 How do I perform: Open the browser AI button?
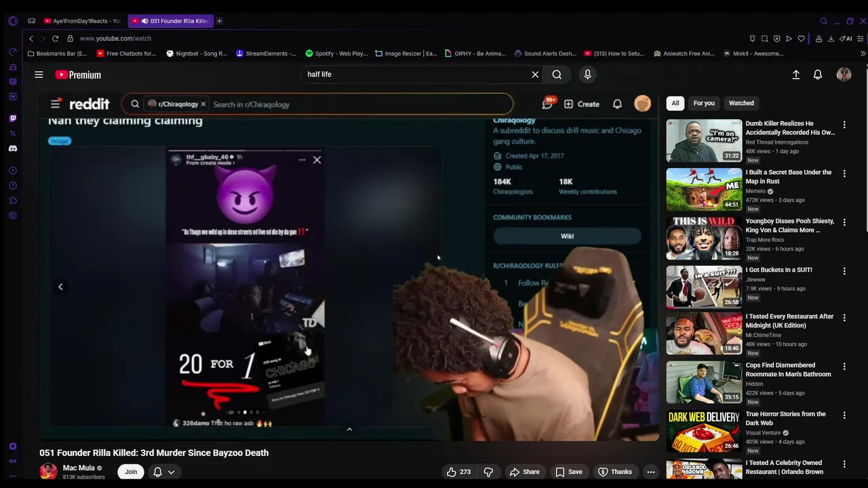click(846, 39)
